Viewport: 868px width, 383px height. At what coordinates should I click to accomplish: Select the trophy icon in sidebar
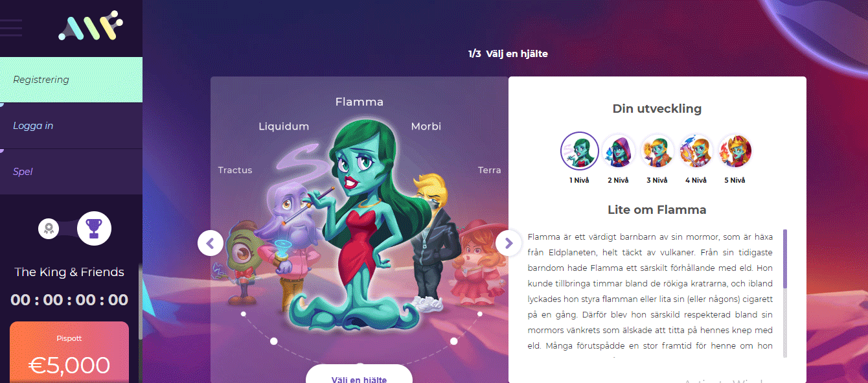click(x=94, y=228)
